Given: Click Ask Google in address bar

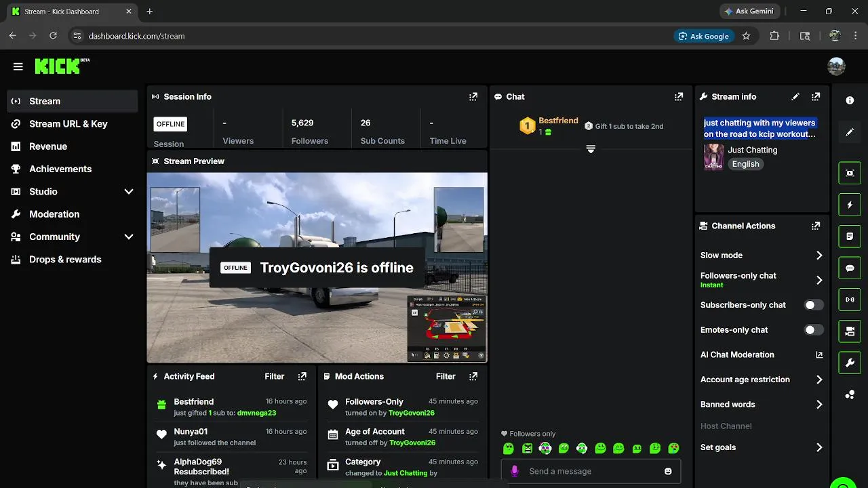Looking at the screenshot, I should tap(703, 36).
